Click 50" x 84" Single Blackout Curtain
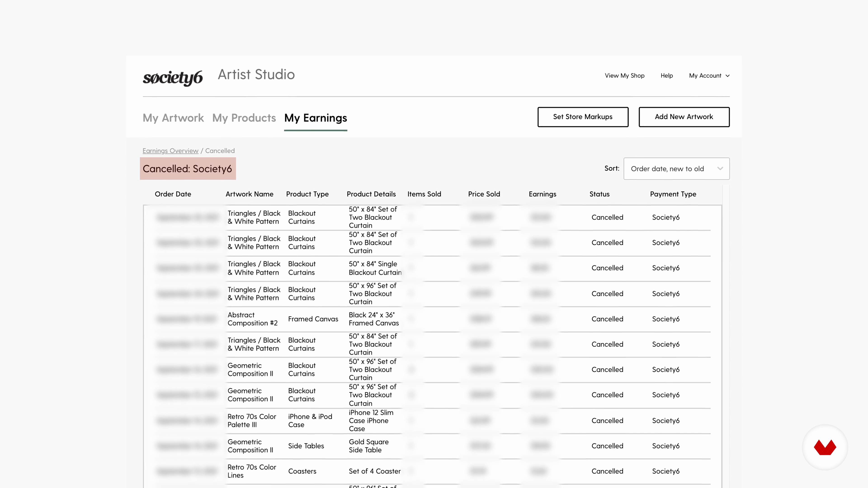Screen dimensions: 868x488 [x=375, y=268]
